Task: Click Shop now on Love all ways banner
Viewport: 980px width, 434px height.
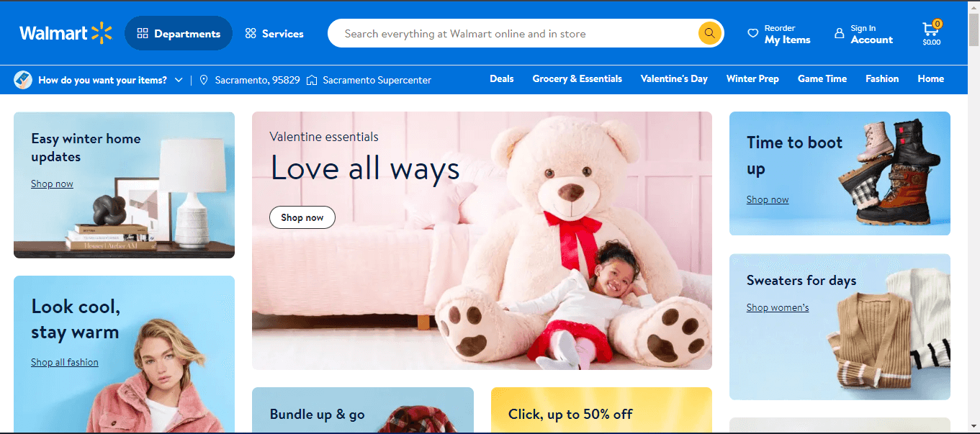Action: click(x=302, y=217)
